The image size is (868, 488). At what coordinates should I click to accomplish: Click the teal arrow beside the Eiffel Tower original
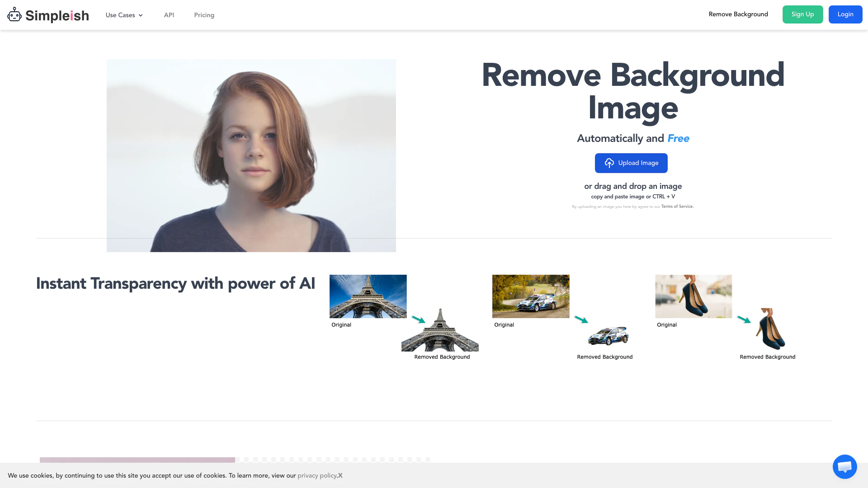coord(419,319)
